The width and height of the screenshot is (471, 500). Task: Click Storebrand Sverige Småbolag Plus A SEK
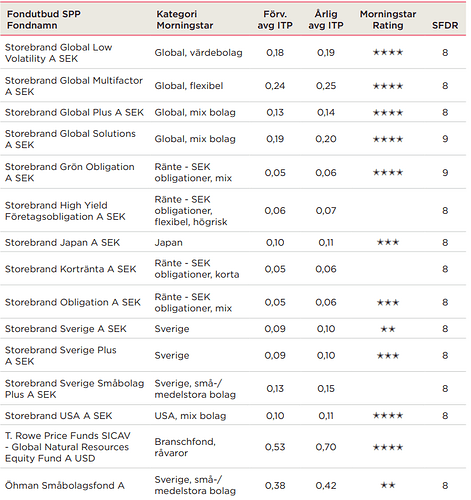[74, 389]
